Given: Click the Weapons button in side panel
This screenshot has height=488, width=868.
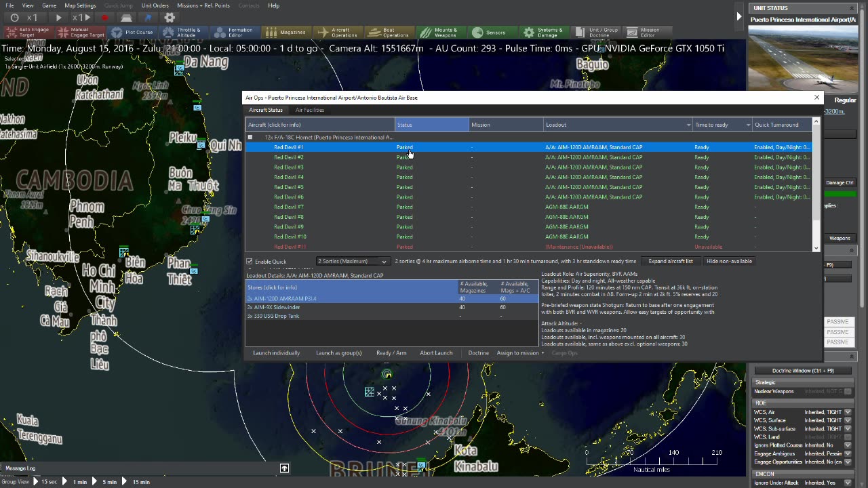Looking at the screenshot, I should [x=840, y=238].
